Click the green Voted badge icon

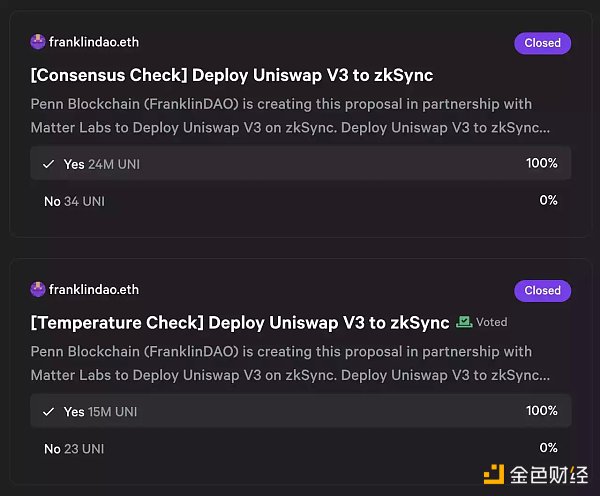[x=464, y=322]
